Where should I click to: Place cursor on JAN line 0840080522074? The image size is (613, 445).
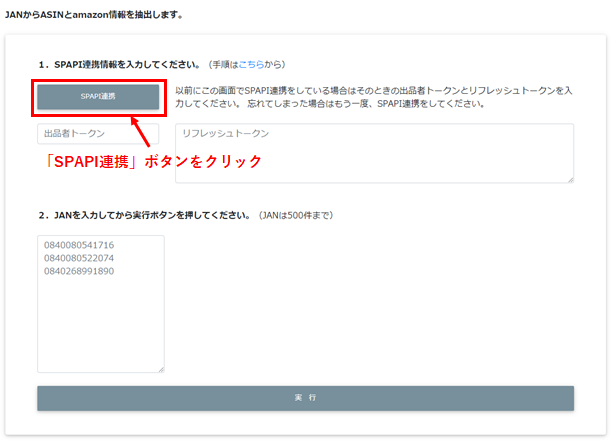coord(79,259)
